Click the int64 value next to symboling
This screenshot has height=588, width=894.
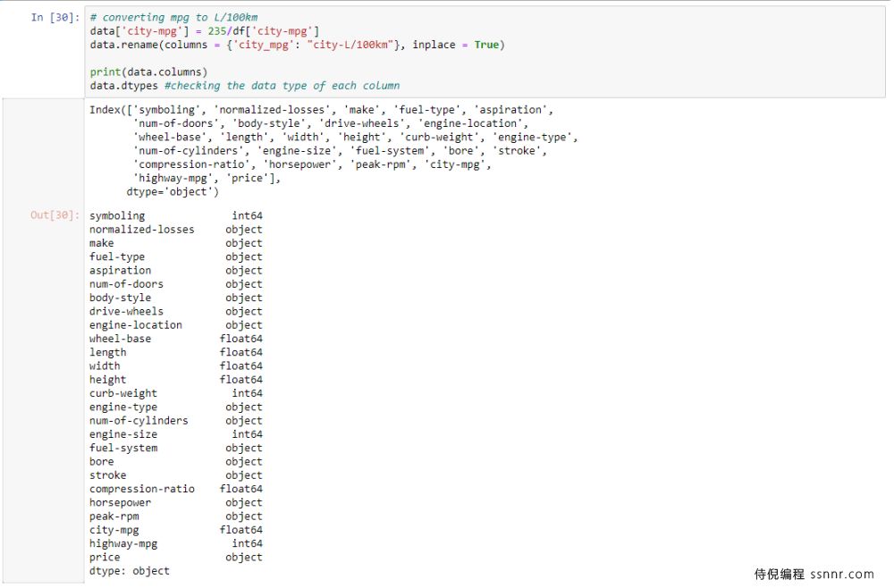(x=247, y=216)
